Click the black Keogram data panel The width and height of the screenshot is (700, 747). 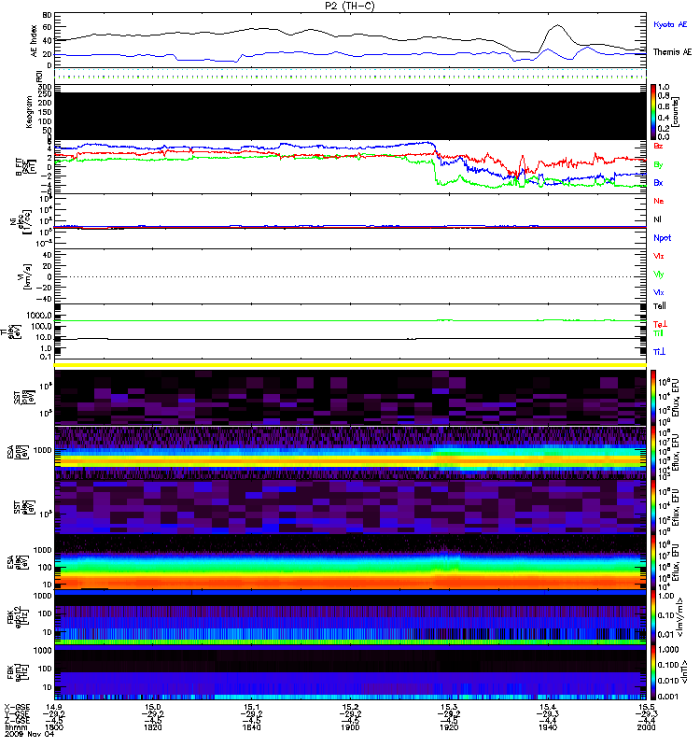pos(351,116)
